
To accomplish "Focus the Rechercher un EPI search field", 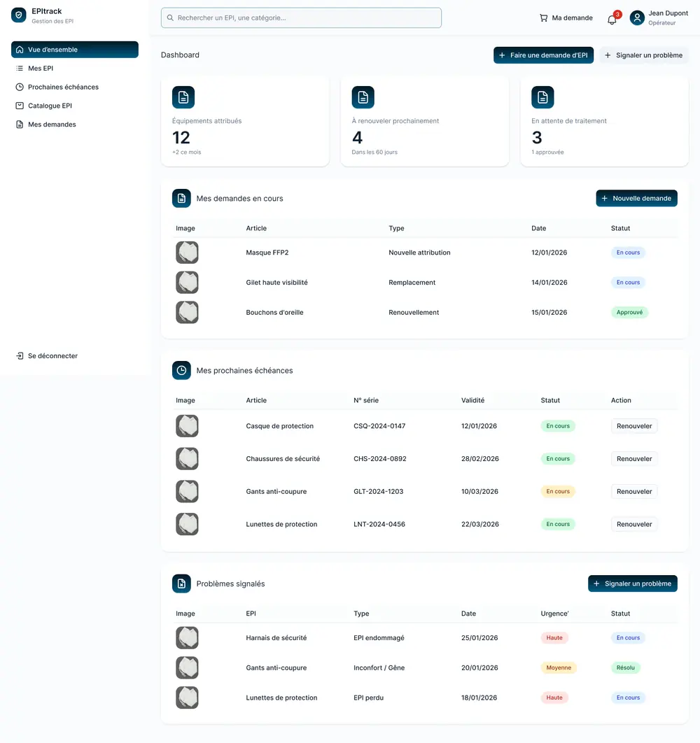I will point(301,18).
